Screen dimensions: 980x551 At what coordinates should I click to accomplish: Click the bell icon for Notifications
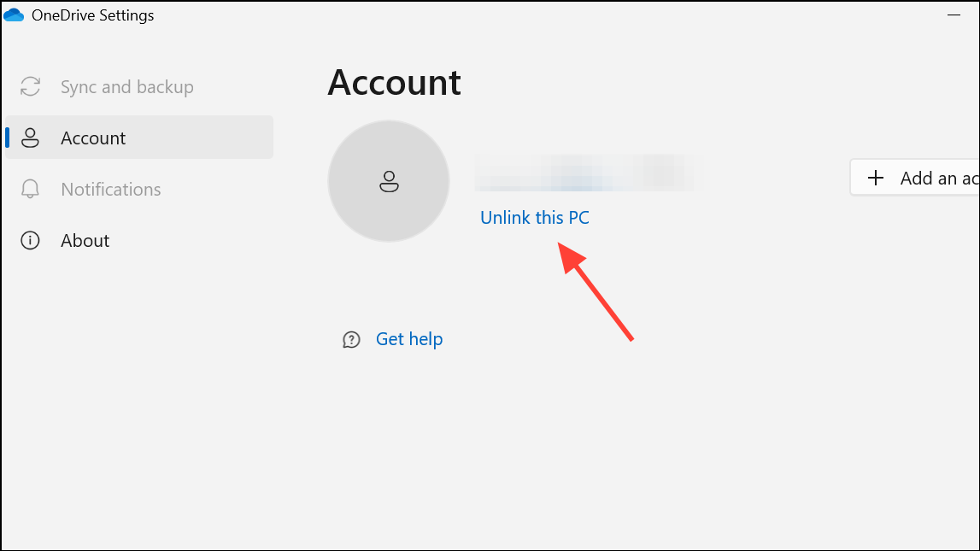point(30,190)
